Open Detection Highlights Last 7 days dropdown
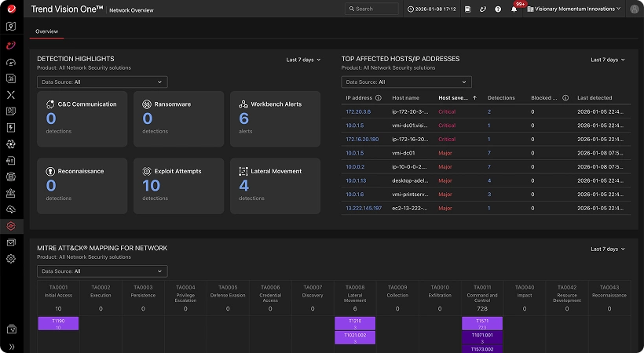 [x=303, y=60]
